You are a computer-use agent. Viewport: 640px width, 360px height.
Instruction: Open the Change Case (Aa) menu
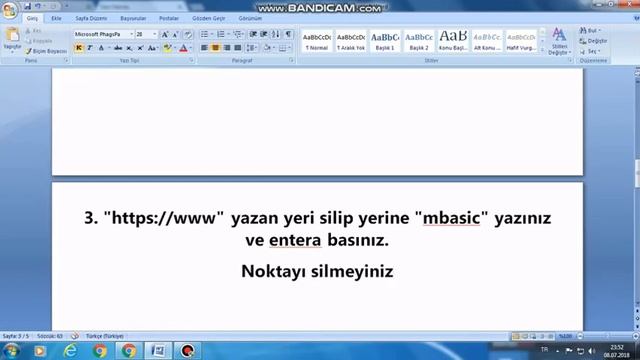coord(152,48)
